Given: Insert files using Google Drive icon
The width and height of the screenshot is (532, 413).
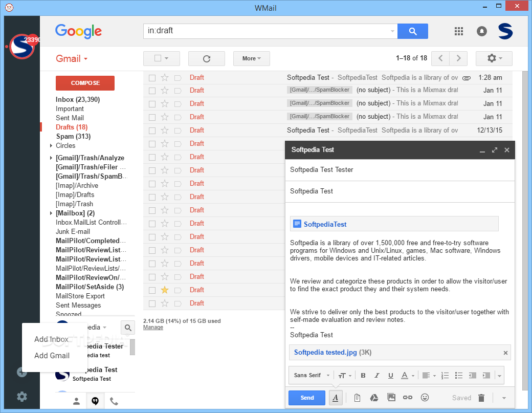Looking at the screenshot, I should coord(374,398).
